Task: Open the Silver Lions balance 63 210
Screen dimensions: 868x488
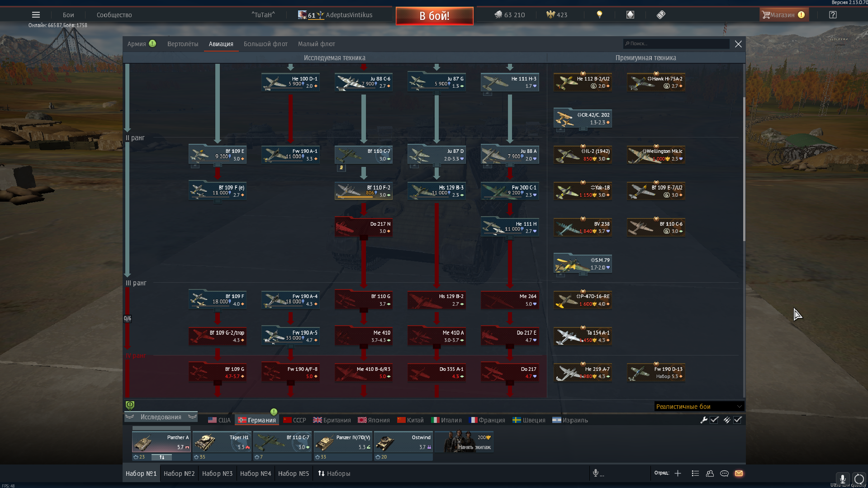Action: coord(509,15)
